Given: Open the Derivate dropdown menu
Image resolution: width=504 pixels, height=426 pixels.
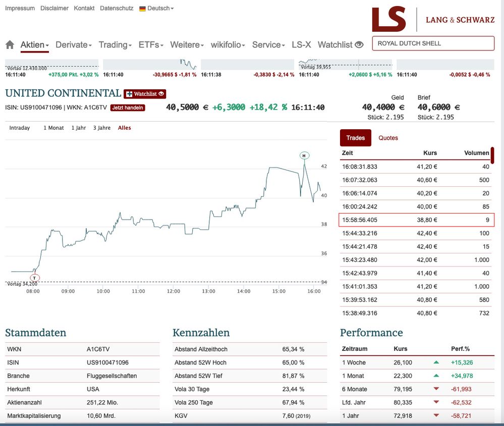Looking at the screenshot, I should [x=74, y=45].
